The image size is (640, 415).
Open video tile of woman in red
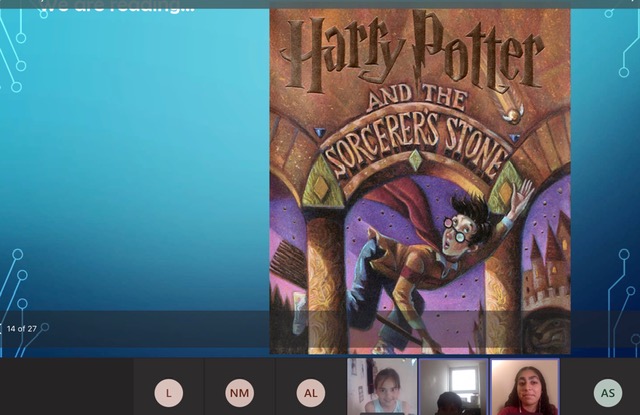click(x=525, y=387)
